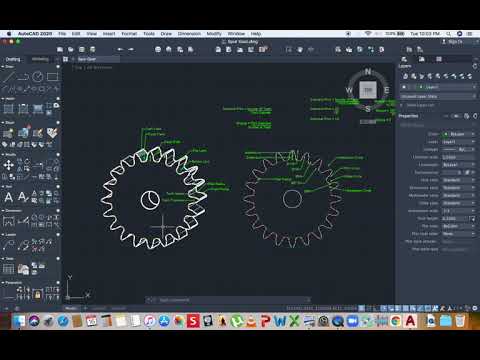Click the Open file icon in toolbar
Viewport: 480px width, 360px height.
71,49
